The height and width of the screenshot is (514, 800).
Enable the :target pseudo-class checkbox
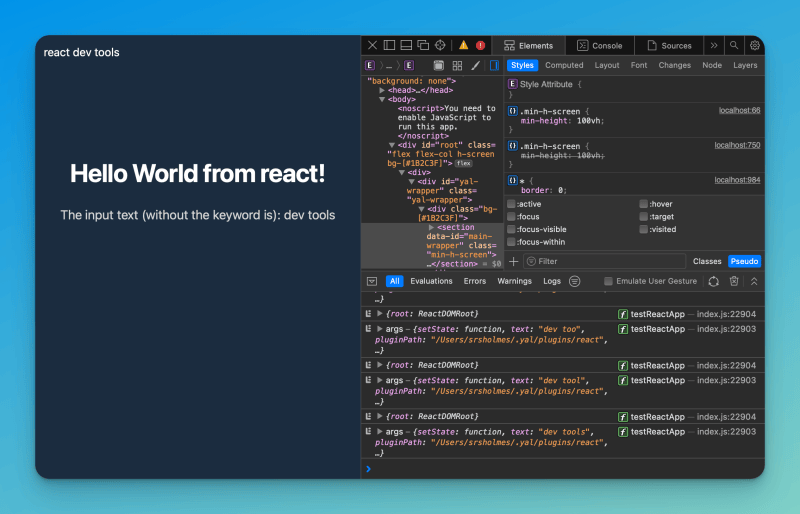click(643, 217)
